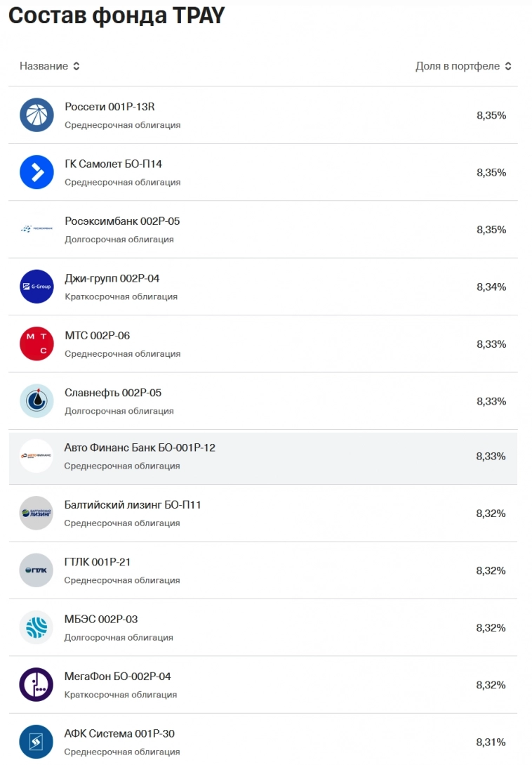Click the G-Group logo icon
Screen dimensions: 532x765
coord(36,287)
